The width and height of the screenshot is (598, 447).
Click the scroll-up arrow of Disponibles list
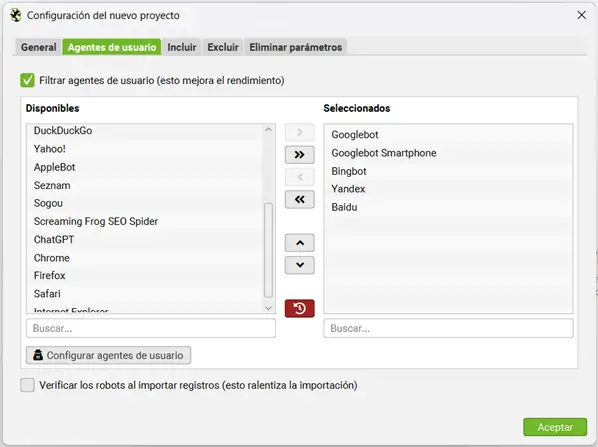[x=268, y=130]
